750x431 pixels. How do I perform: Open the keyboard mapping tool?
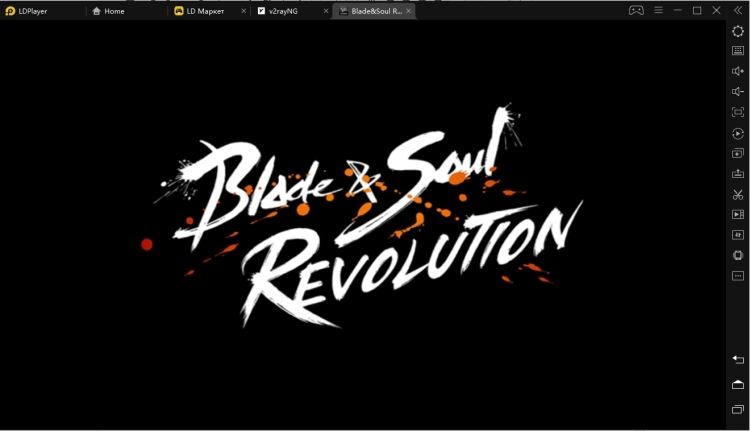738,51
